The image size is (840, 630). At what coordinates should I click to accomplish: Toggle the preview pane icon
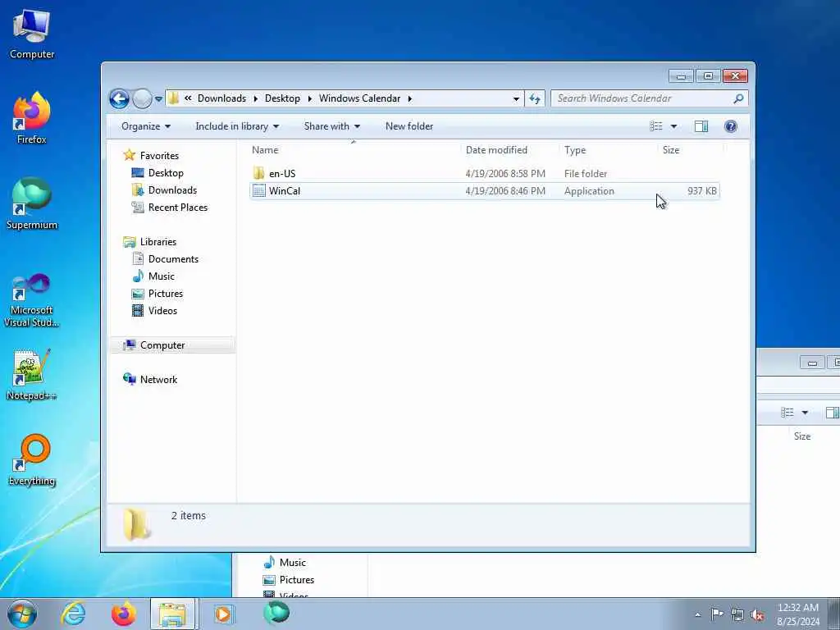click(x=701, y=126)
